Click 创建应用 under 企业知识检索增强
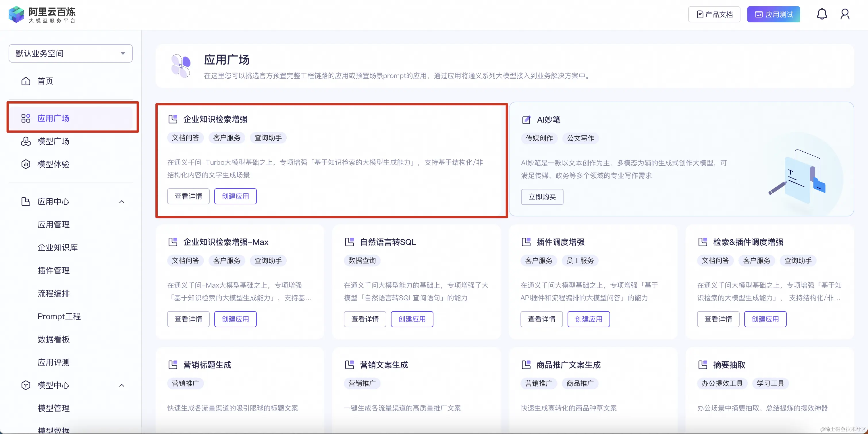 pyautogui.click(x=235, y=196)
